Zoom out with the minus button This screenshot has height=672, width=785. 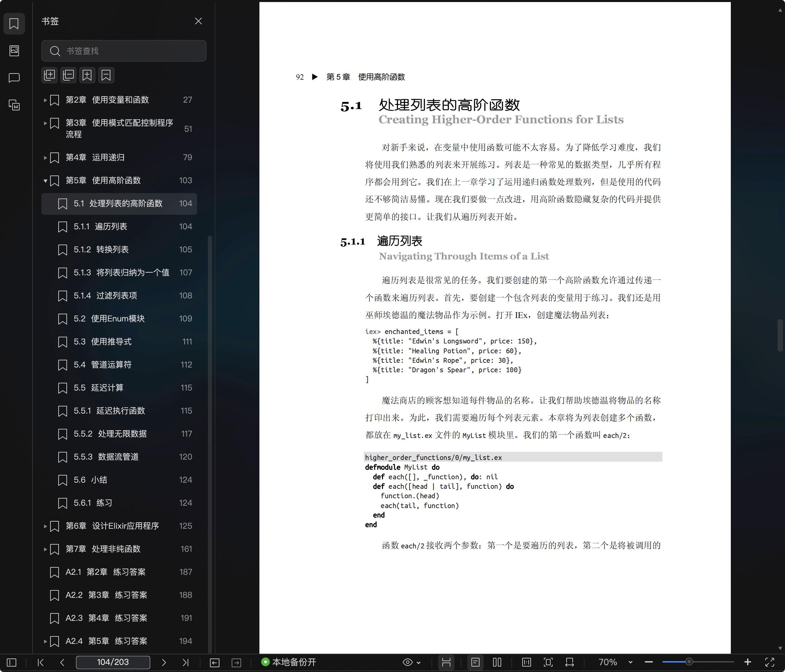click(649, 663)
